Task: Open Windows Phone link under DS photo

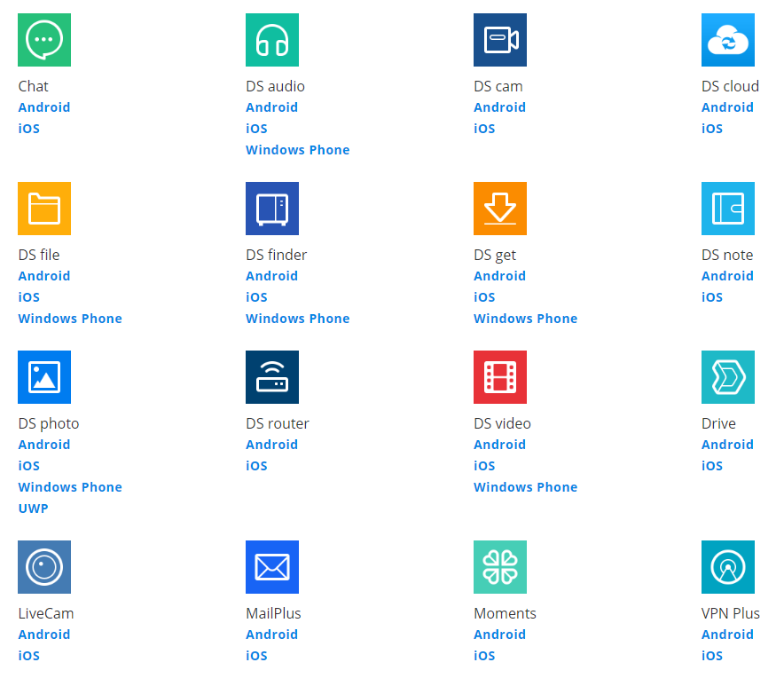Action: pyautogui.click(x=70, y=487)
